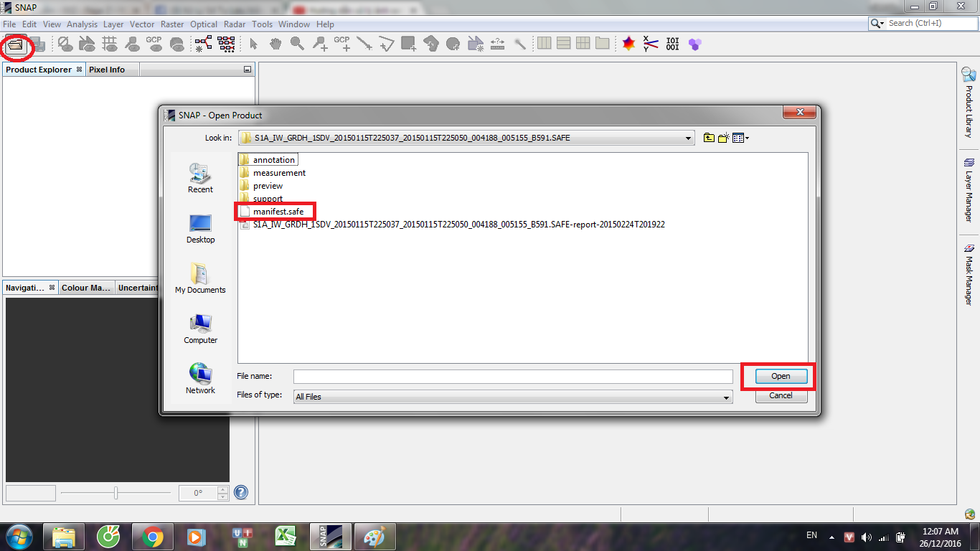Toggle the GCP overlay eye icon
Image resolution: width=980 pixels, height=551 pixels.
pos(154,44)
